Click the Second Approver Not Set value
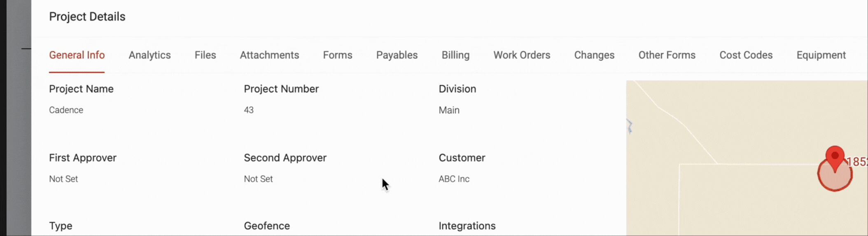868x236 pixels. [258, 179]
